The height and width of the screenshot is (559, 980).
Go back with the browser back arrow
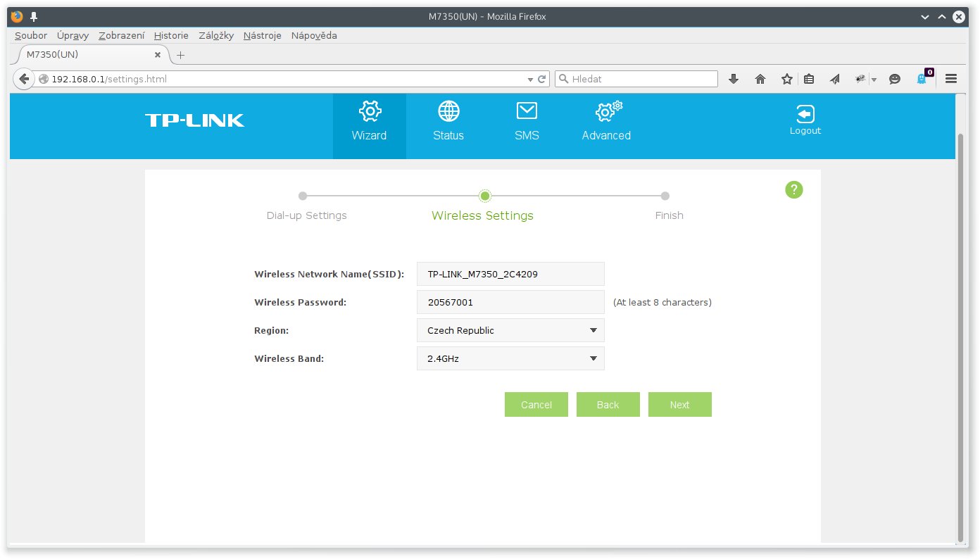click(24, 79)
